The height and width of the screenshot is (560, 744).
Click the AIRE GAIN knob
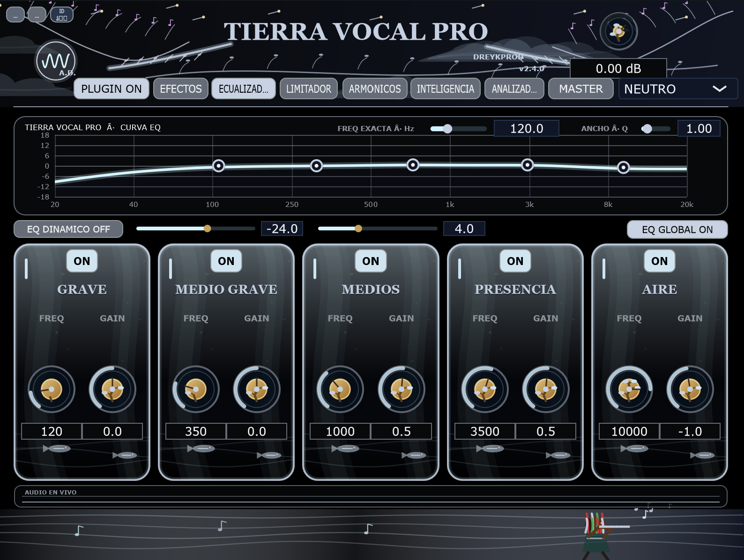point(690,389)
